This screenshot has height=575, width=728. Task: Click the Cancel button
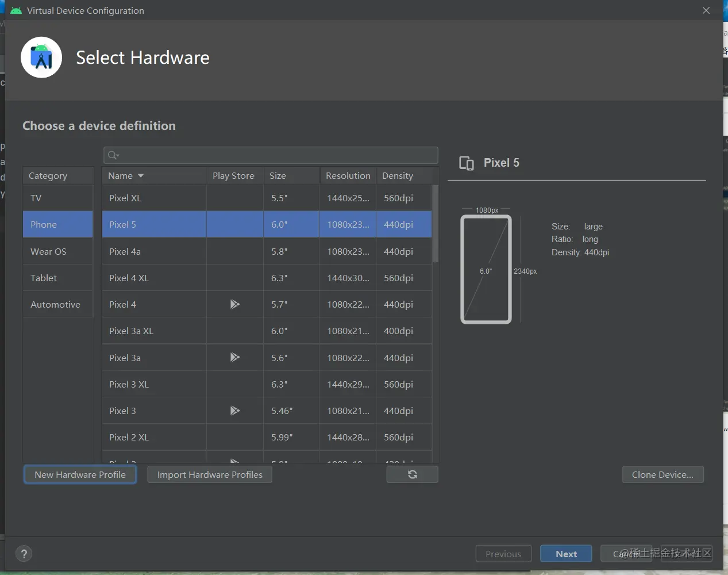coord(626,554)
